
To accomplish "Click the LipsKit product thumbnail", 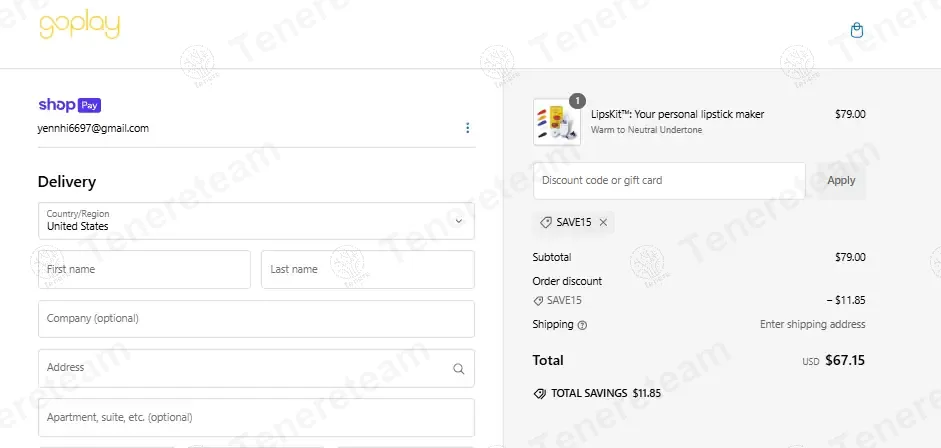I will pyautogui.click(x=557, y=122).
